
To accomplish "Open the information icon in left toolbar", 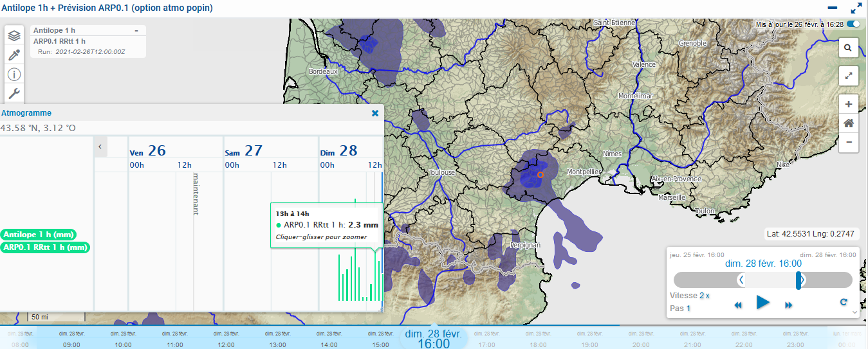I will point(14,75).
